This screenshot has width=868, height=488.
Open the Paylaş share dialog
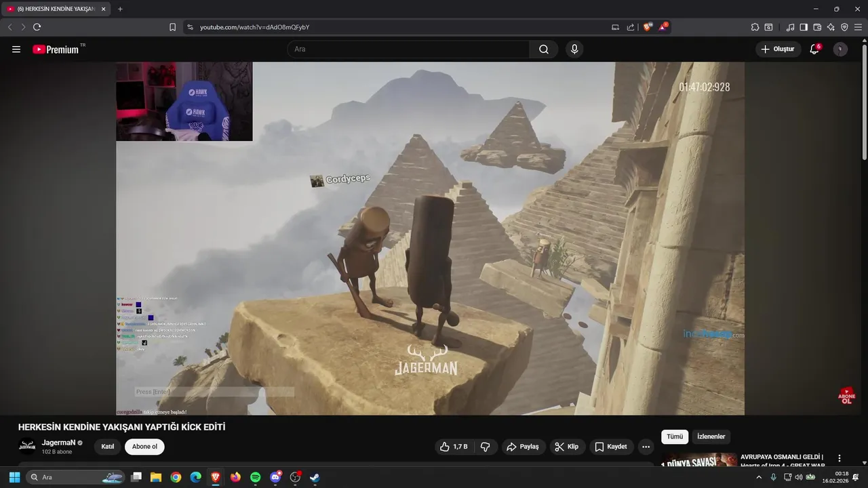(522, 447)
